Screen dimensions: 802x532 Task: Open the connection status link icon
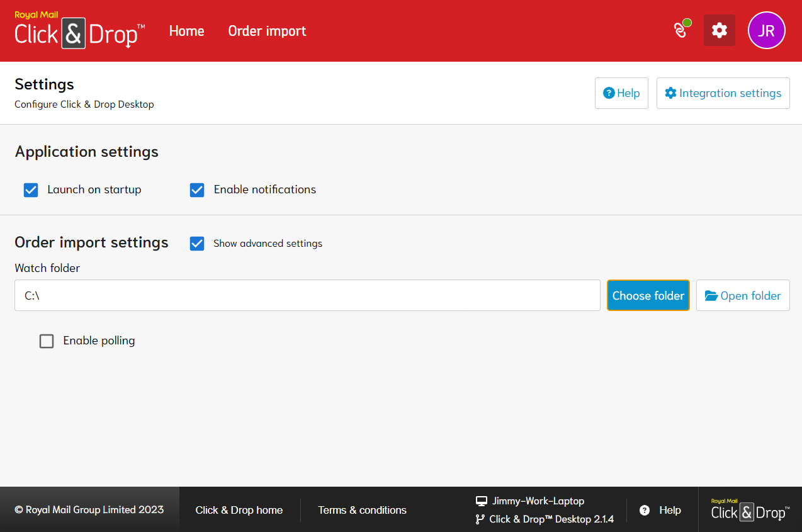(x=682, y=29)
